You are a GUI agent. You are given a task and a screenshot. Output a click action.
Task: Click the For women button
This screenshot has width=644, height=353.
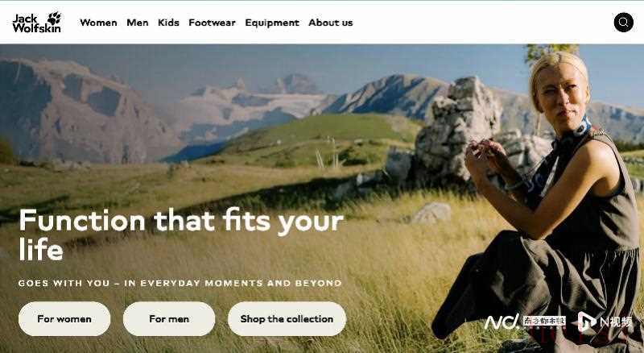click(x=64, y=319)
